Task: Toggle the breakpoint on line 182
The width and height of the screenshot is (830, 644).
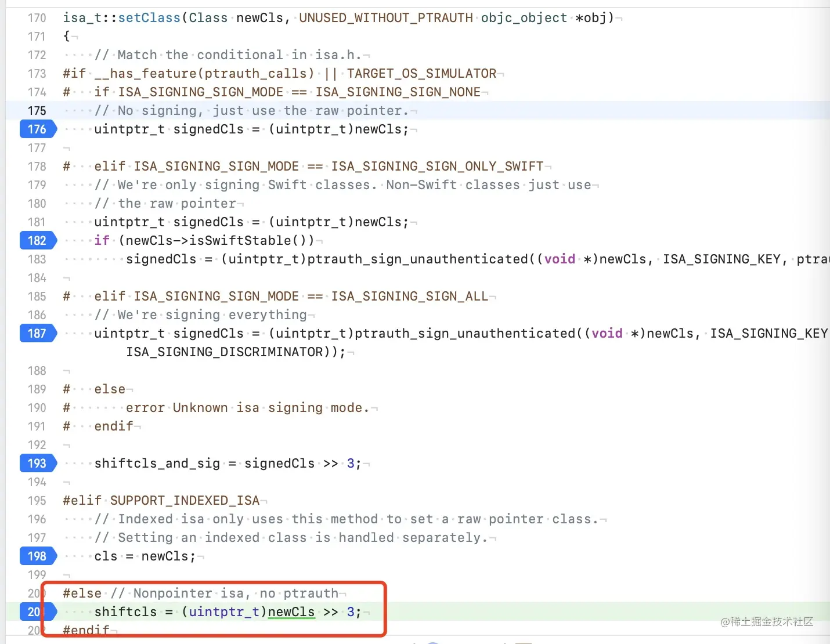Action: tap(37, 240)
